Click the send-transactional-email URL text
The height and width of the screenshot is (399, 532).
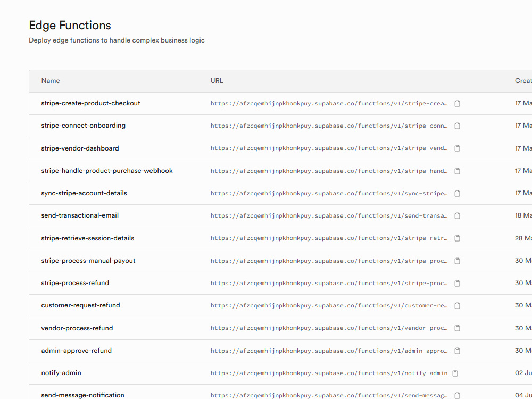[x=329, y=216]
